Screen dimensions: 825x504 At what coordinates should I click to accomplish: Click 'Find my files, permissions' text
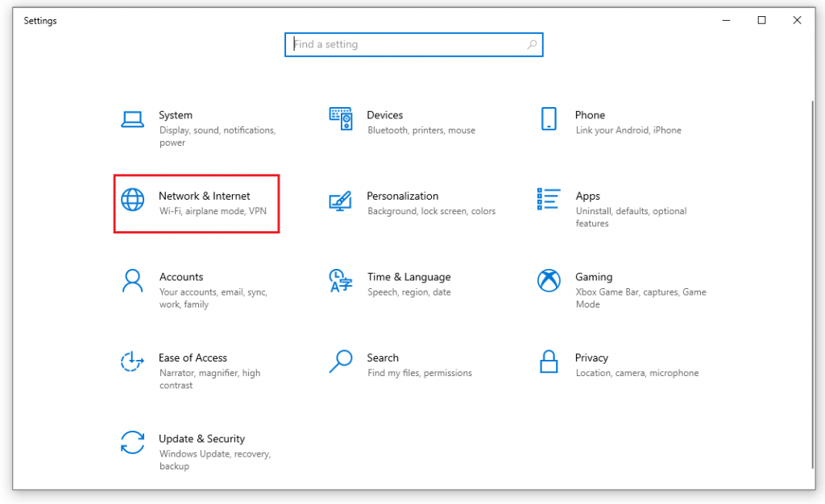[x=419, y=373]
